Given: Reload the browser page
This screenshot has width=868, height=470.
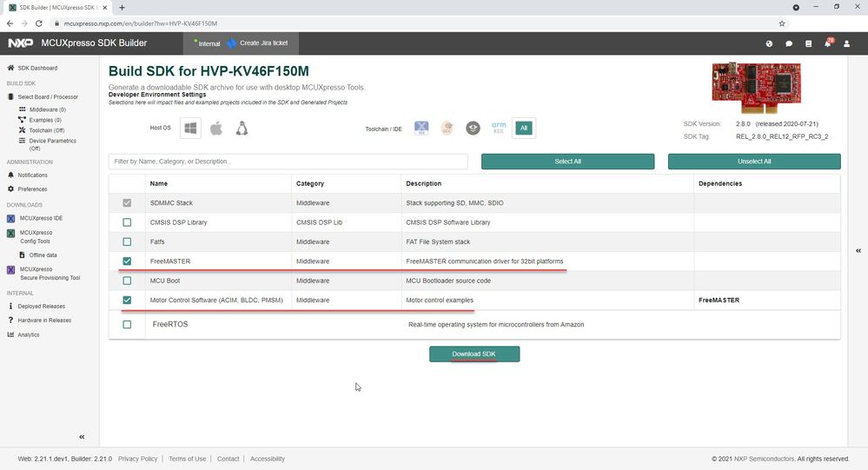Looking at the screenshot, I should [39, 23].
